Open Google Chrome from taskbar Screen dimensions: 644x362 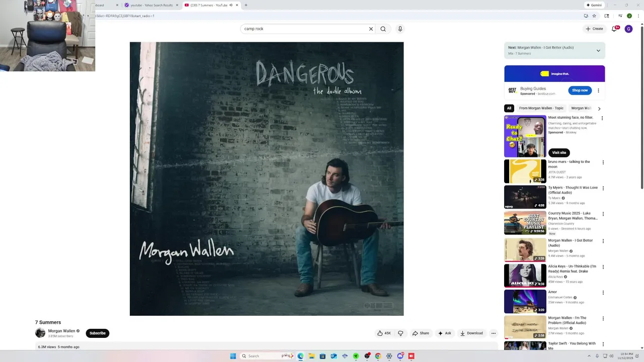[378, 356]
